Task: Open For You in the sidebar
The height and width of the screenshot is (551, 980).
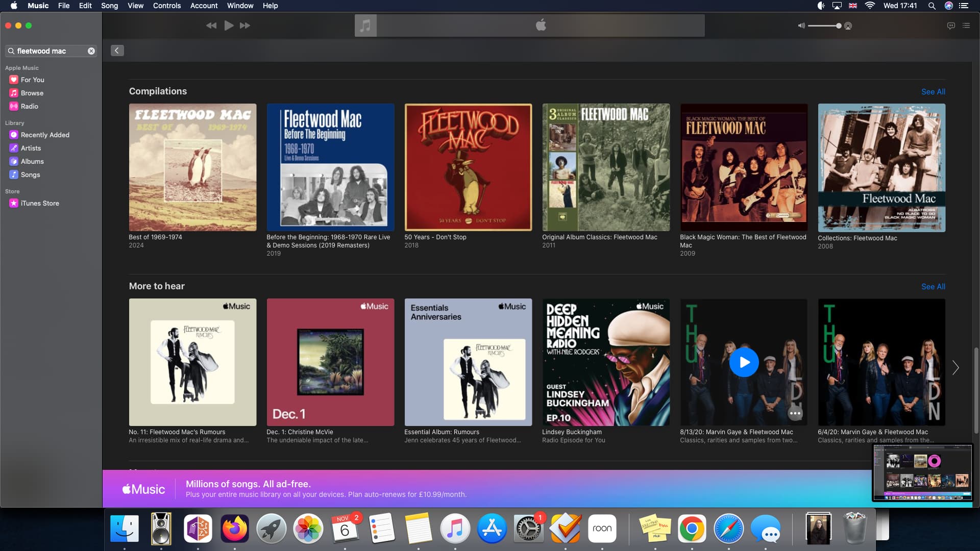Action: pyautogui.click(x=33, y=80)
